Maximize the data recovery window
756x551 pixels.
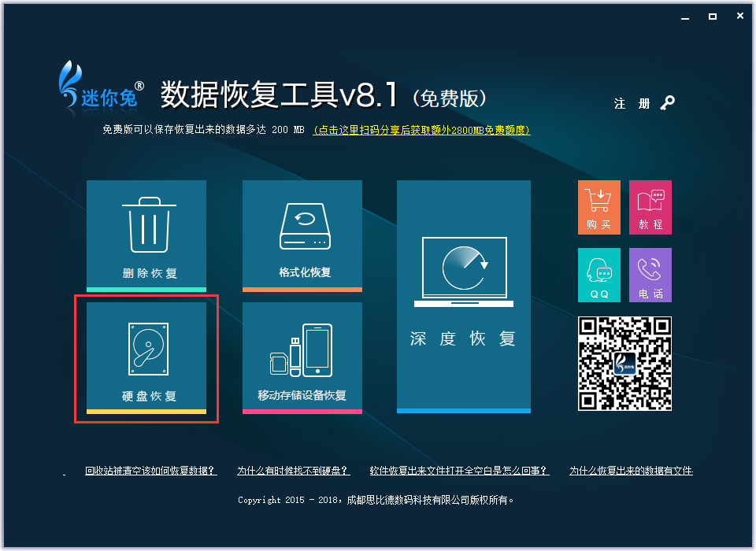point(713,17)
